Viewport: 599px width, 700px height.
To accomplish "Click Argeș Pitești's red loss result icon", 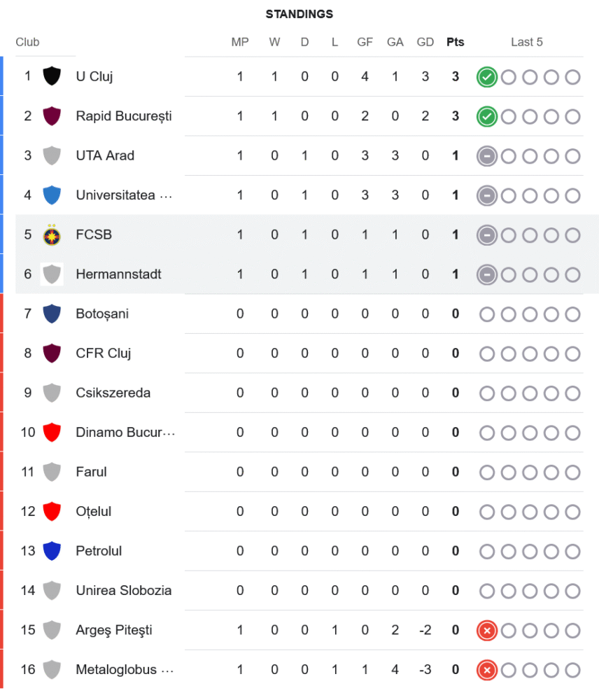I will 486,631.
